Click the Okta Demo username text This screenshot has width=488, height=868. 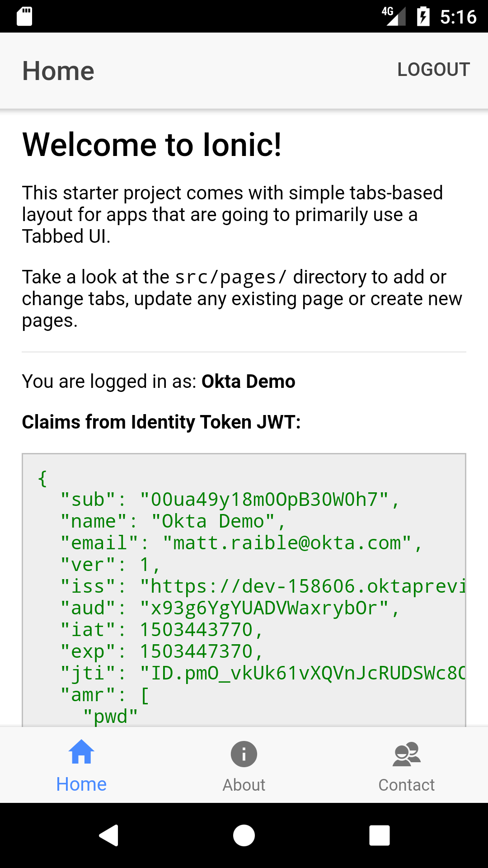[248, 382]
